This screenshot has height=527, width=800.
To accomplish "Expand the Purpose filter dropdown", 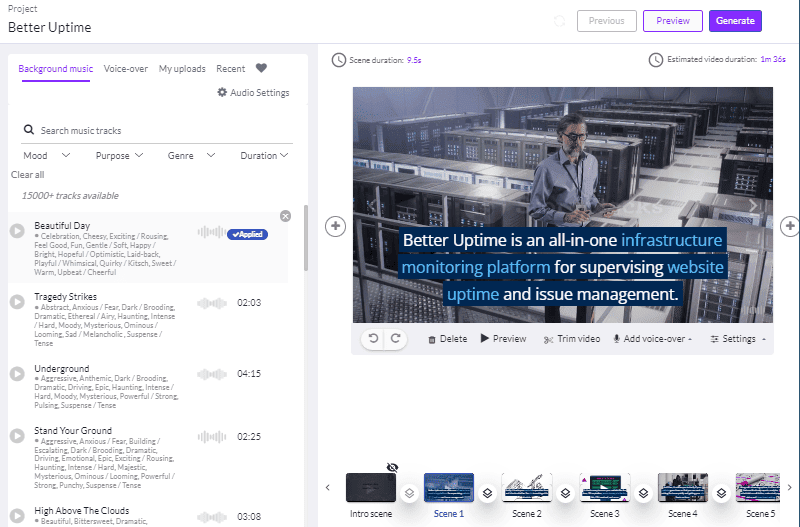I will (x=119, y=156).
